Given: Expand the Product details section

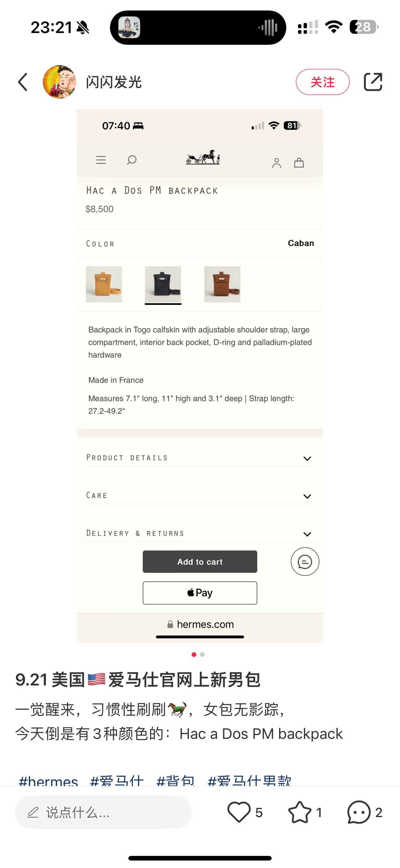Looking at the screenshot, I should coord(307,458).
